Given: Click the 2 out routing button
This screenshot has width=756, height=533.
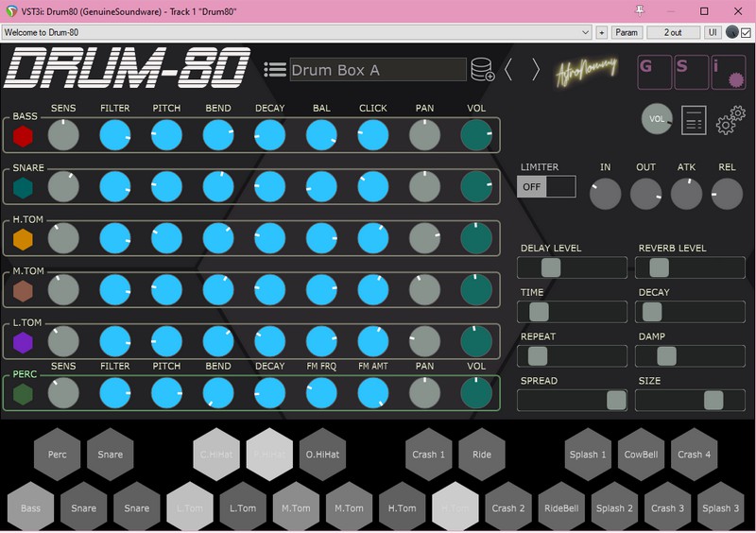Looking at the screenshot, I should [673, 32].
